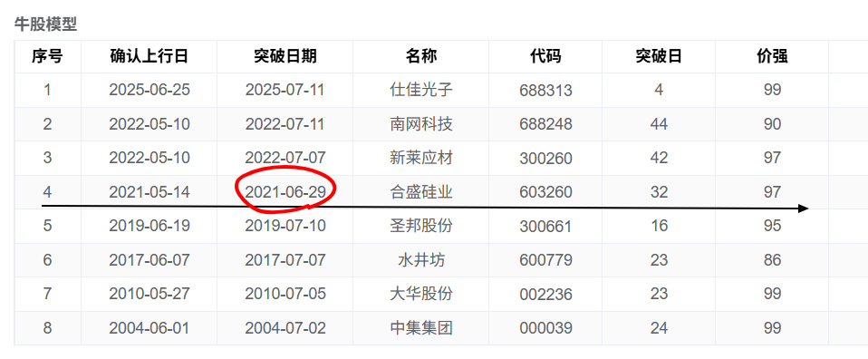Viewport: 868px width, 359px height.
Task: Select stock name 大华股份
Action: click(421, 294)
